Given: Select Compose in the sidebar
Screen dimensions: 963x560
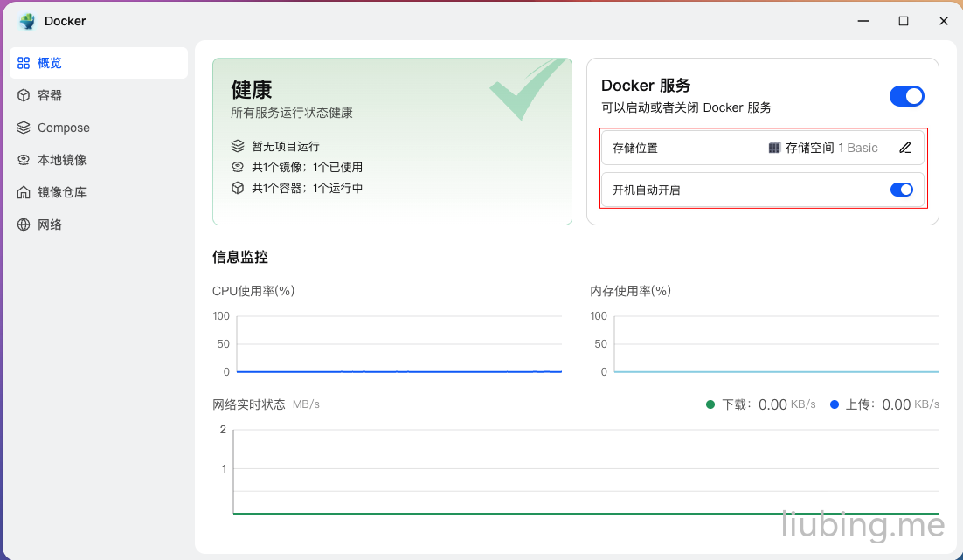Looking at the screenshot, I should click(x=63, y=128).
